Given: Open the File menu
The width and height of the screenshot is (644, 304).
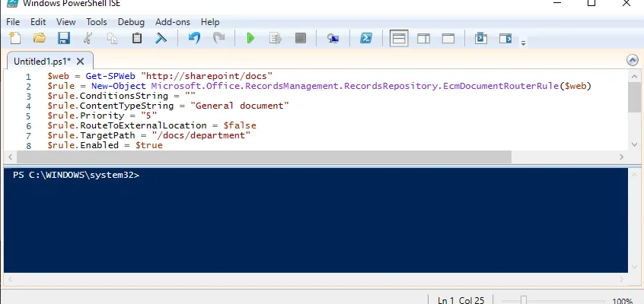Looking at the screenshot, I should 13,22.
